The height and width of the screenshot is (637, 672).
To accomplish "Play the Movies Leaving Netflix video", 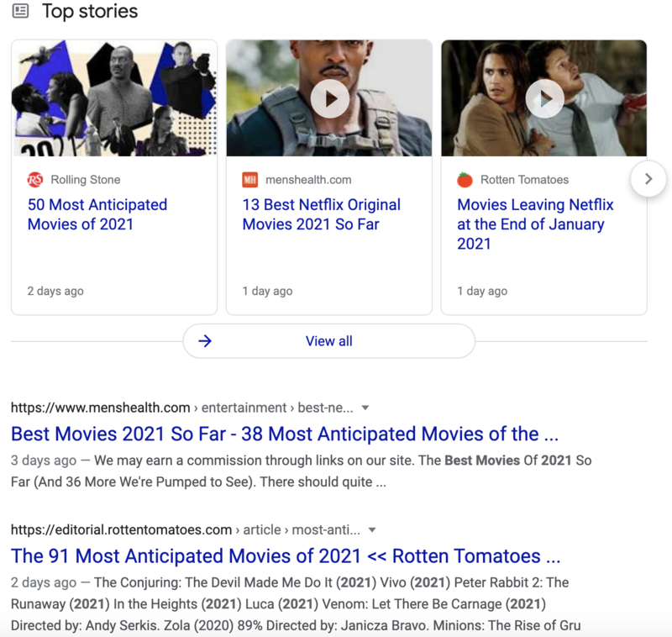I will (544, 97).
